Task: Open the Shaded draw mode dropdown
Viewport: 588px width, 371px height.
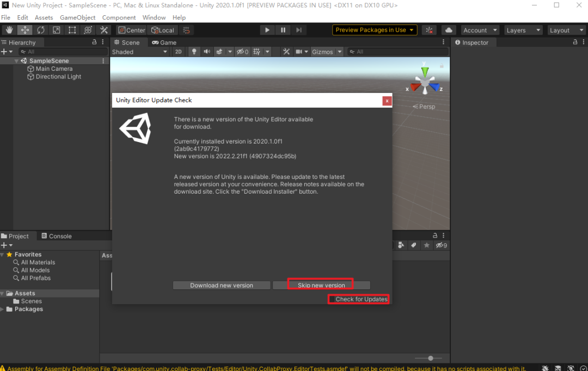Action: [140, 52]
